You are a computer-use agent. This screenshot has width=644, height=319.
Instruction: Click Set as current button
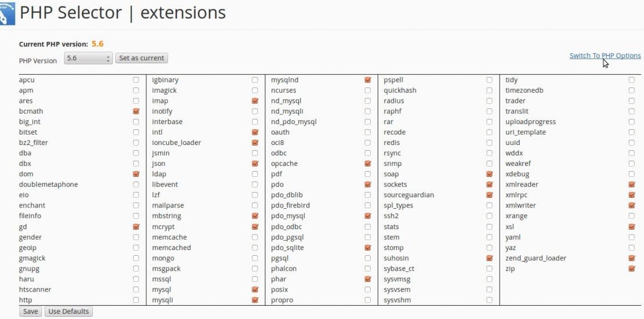(x=142, y=59)
